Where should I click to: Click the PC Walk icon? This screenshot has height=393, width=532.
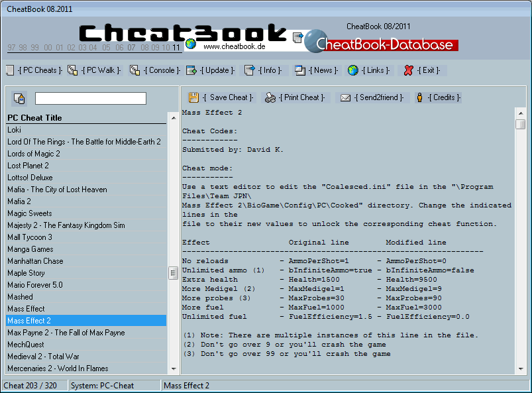(x=73, y=70)
